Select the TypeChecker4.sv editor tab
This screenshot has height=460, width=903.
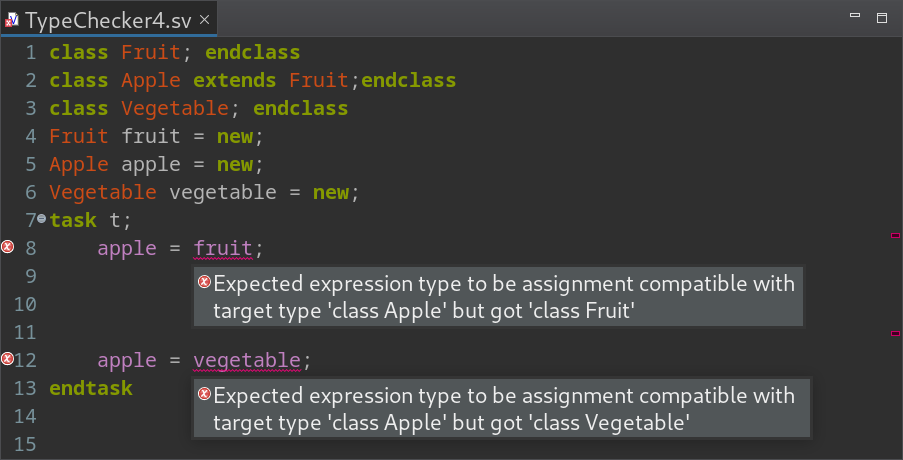click(x=109, y=21)
